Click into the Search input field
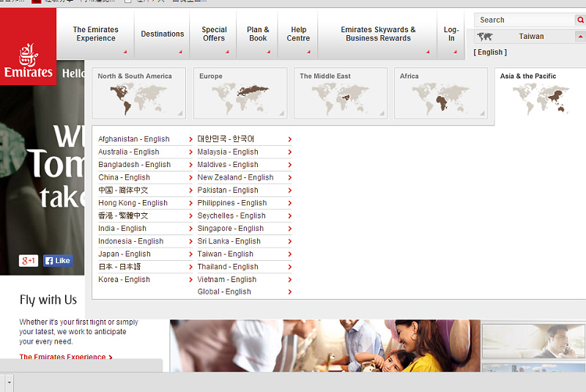The height and width of the screenshot is (392, 586). point(525,20)
